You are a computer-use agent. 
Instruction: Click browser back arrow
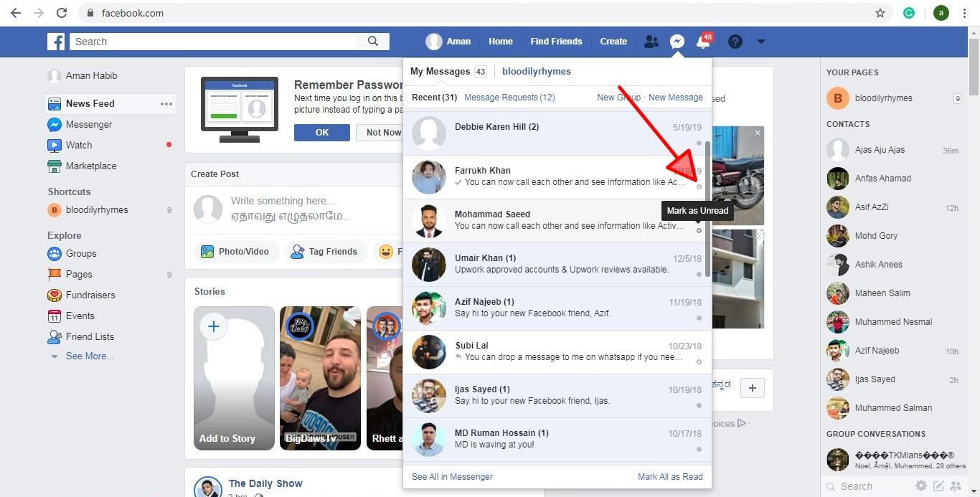(15, 13)
